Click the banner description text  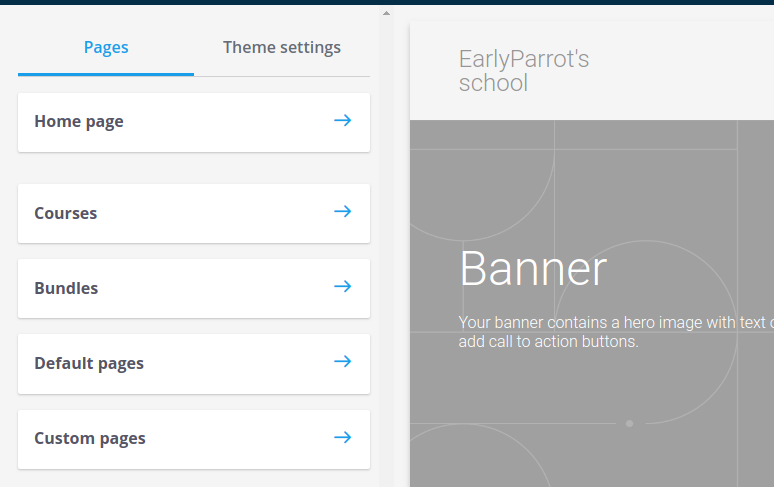tap(616, 332)
